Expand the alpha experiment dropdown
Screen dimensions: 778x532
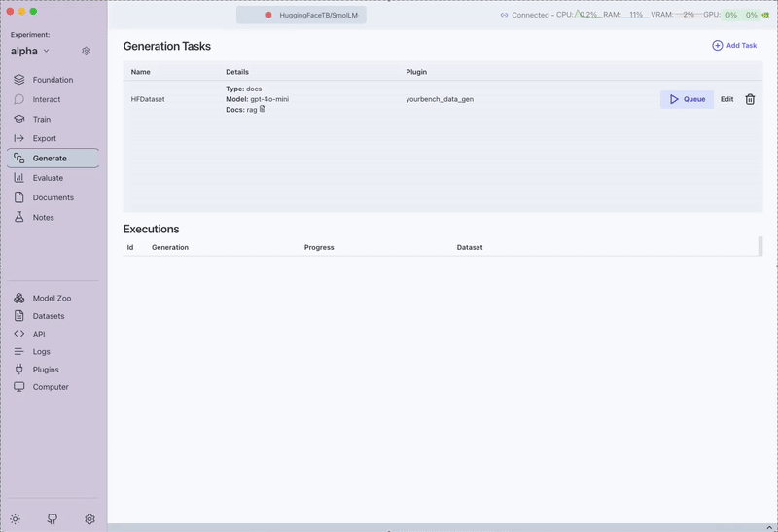46,51
